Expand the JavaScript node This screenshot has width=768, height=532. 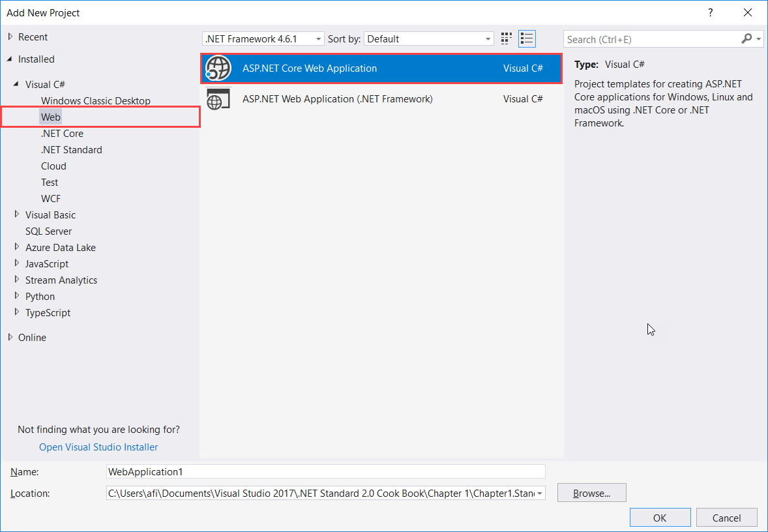[17, 263]
